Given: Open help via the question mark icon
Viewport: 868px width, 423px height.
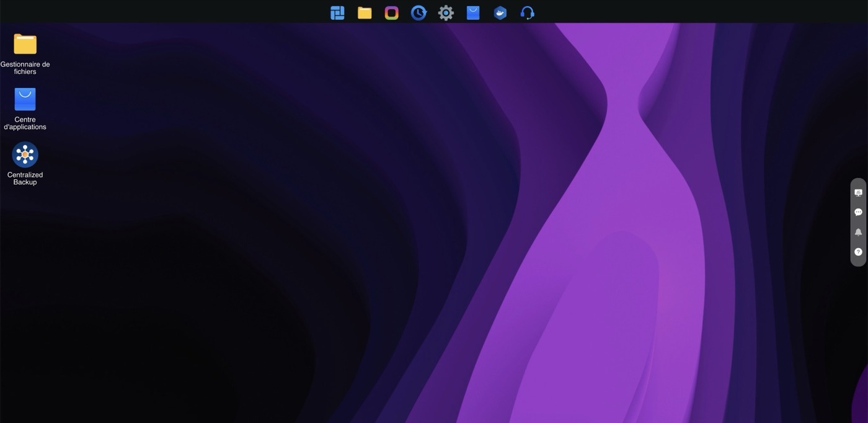Looking at the screenshot, I should pyautogui.click(x=858, y=252).
